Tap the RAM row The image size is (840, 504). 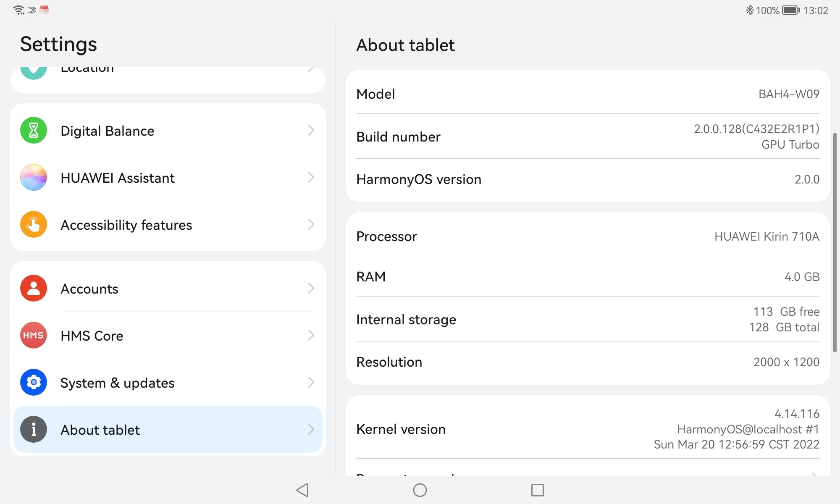pyautogui.click(x=588, y=276)
